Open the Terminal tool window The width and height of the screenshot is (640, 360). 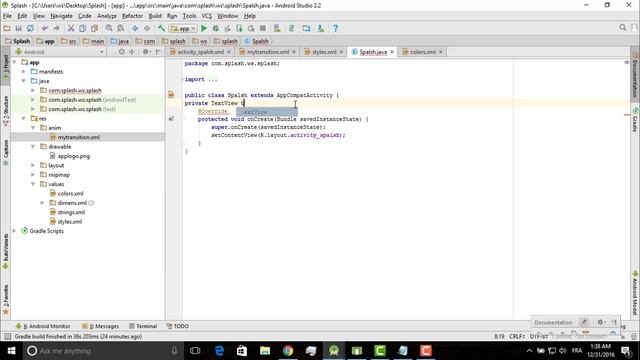[x=143, y=326]
